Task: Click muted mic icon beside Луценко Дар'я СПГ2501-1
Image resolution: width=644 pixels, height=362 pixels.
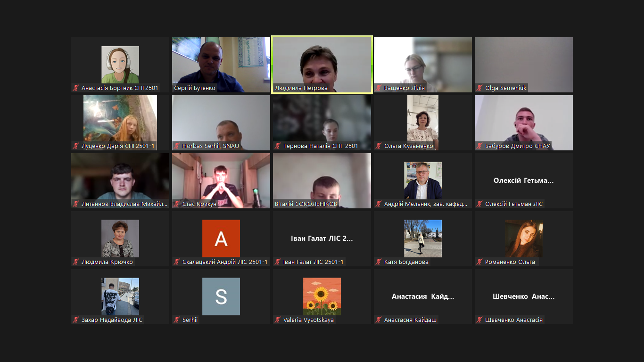Action: pyautogui.click(x=75, y=146)
